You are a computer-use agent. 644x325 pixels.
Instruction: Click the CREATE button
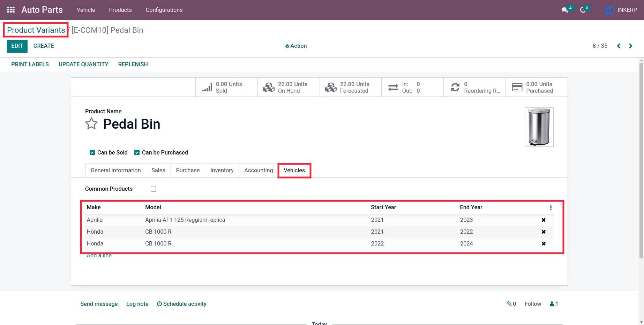pos(44,46)
